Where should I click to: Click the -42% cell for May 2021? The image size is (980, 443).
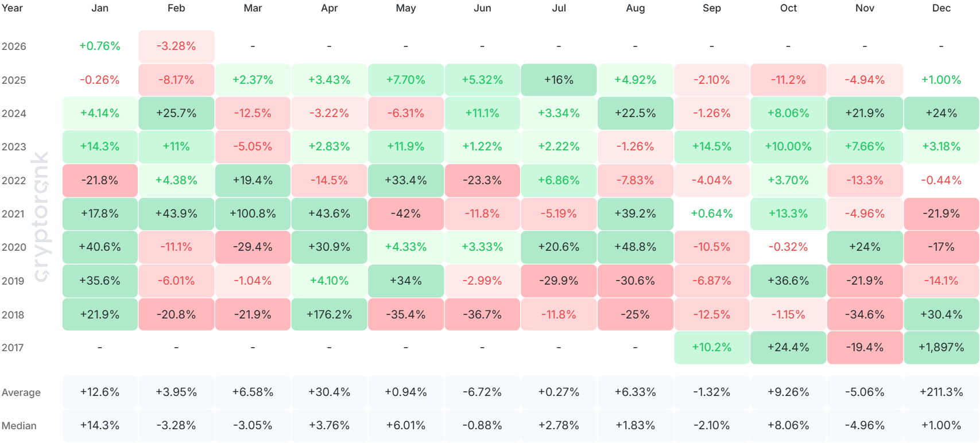click(406, 214)
